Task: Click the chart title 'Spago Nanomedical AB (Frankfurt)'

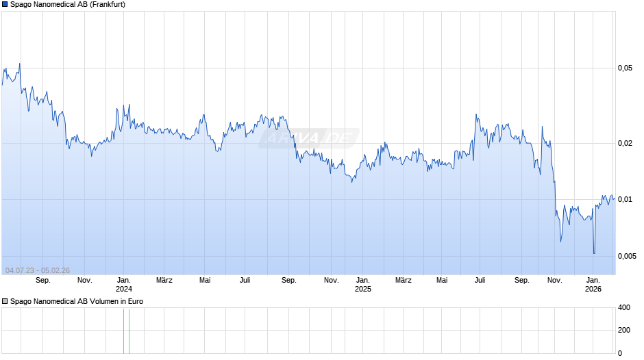Action: tap(68, 5)
